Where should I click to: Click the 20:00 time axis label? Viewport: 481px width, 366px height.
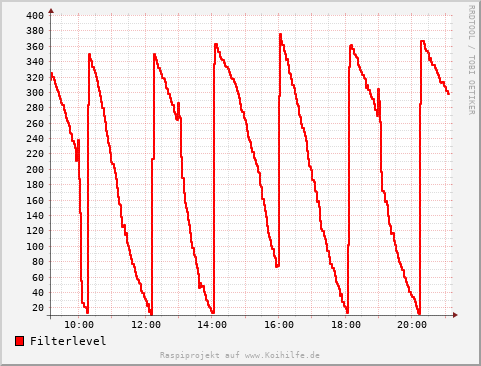coord(412,325)
